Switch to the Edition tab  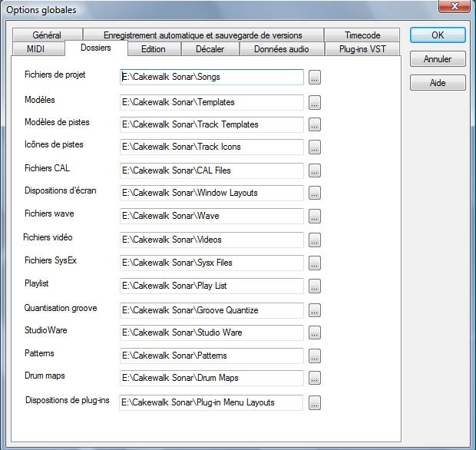(x=154, y=49)
